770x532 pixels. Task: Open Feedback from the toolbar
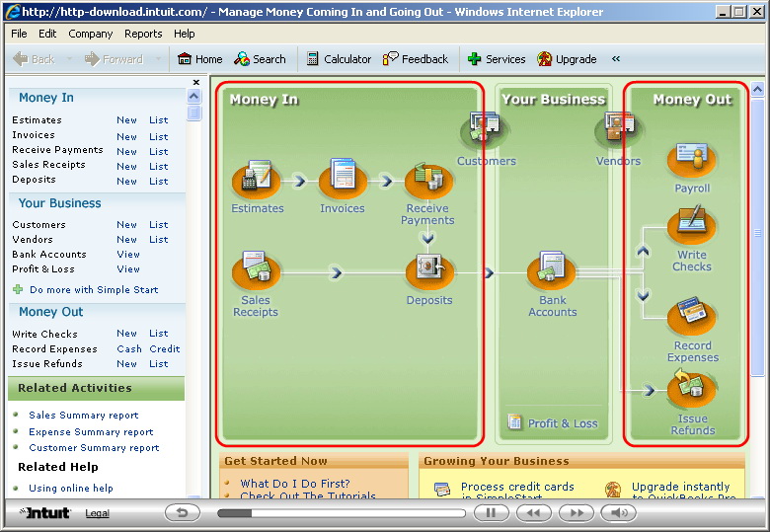coord(415,59)
